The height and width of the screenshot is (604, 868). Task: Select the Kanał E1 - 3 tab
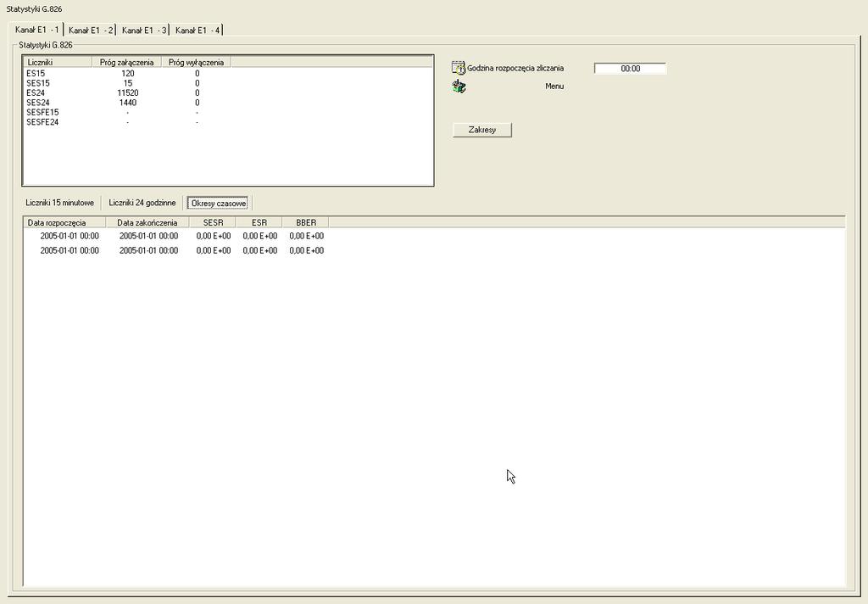[x=144, y=30]
